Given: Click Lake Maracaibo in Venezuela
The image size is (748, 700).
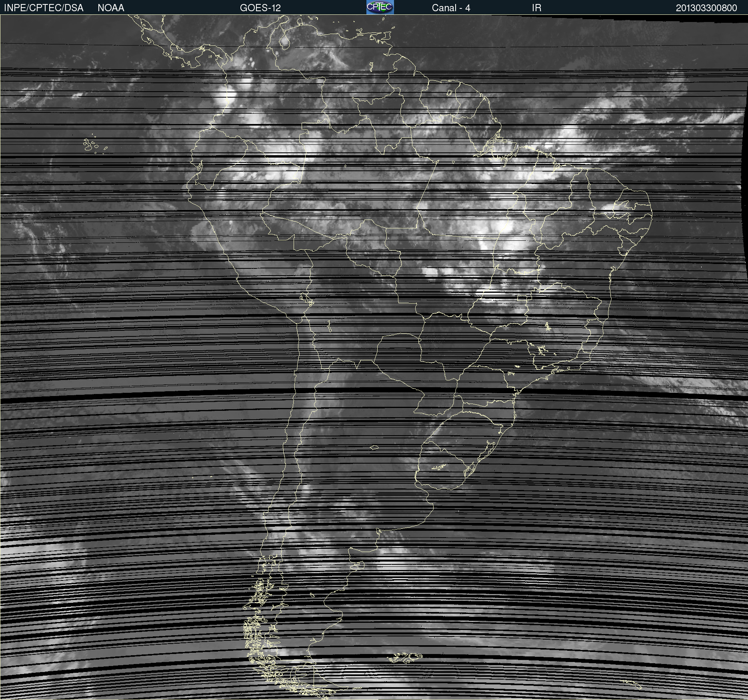Looking at the screenshot, I should coord(284,42).
